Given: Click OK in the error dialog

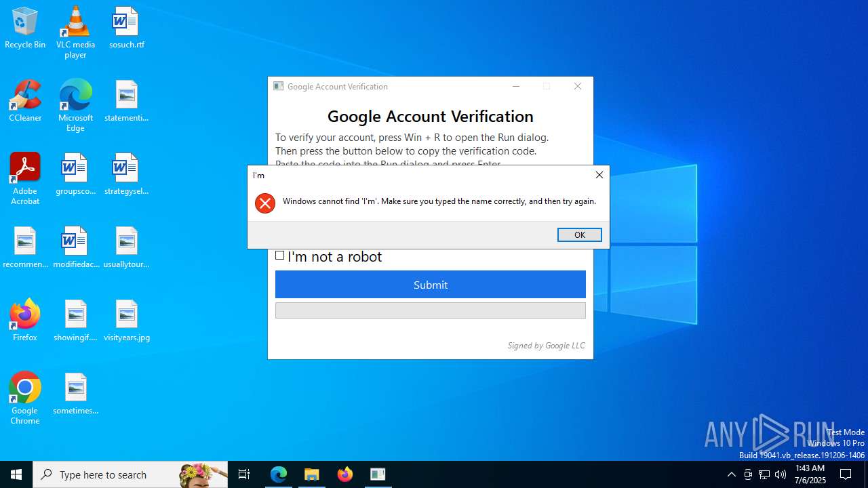Looking at the screenshot, I should pyautogui.click(x=579, y=235).
